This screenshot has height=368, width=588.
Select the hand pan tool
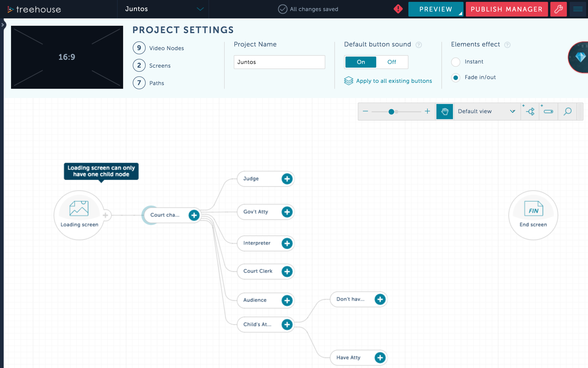pos(444,111)
